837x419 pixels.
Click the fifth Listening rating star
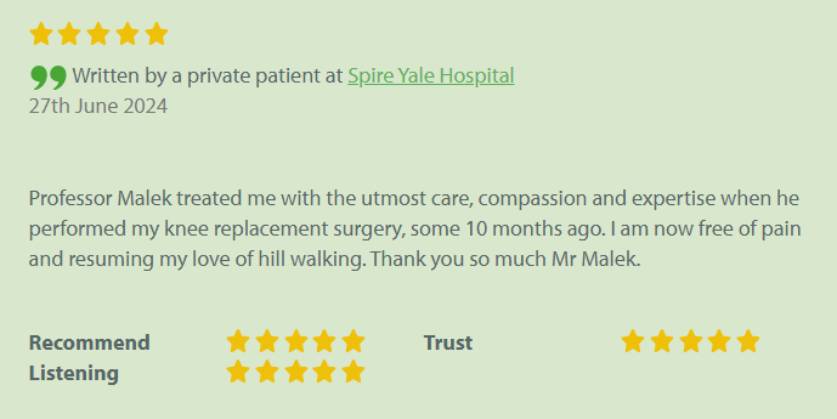pos(353,373)
